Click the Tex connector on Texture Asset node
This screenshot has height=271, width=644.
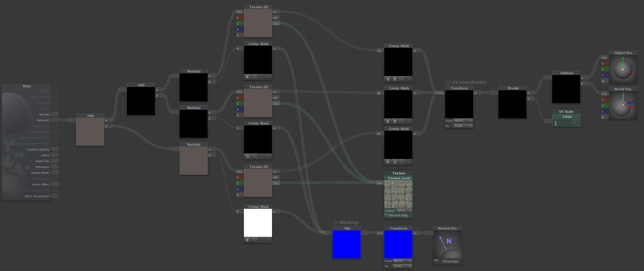point(380,183)
